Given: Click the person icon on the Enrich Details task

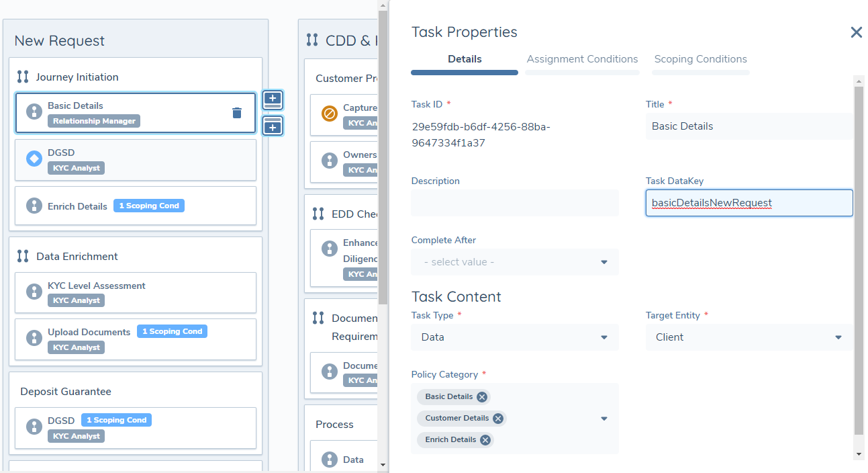Looking at the screenshot, I should pos(34,206).
